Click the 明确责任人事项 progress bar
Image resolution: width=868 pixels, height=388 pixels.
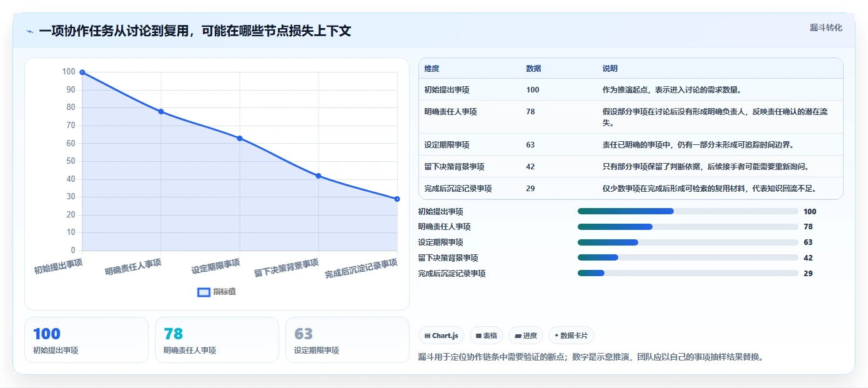[688, 227]
